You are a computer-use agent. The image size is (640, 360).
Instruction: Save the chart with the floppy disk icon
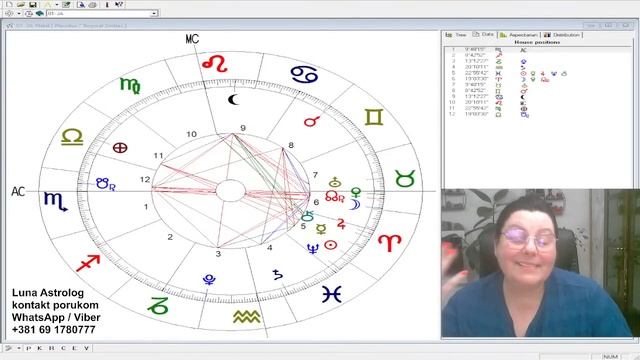pos(33,4)
